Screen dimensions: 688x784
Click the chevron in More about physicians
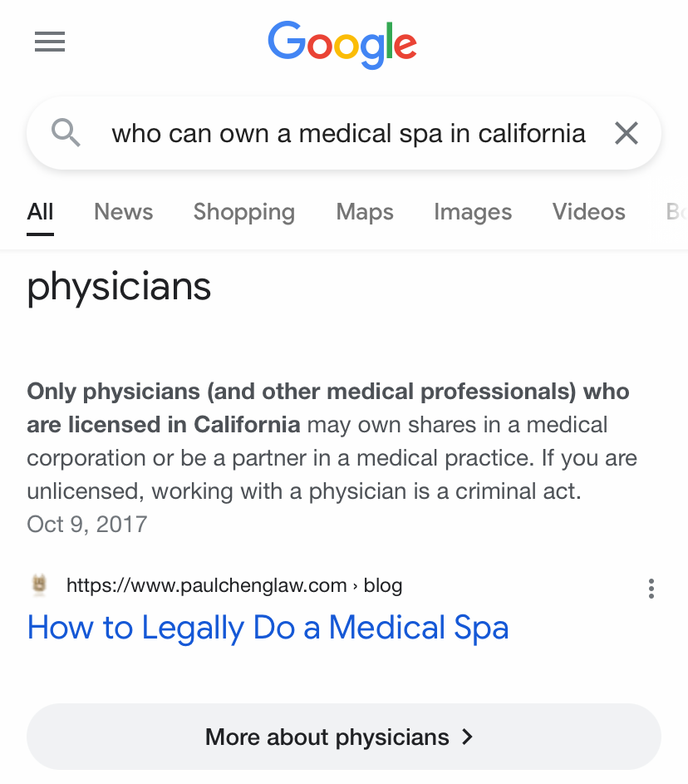tap(467, 737)
